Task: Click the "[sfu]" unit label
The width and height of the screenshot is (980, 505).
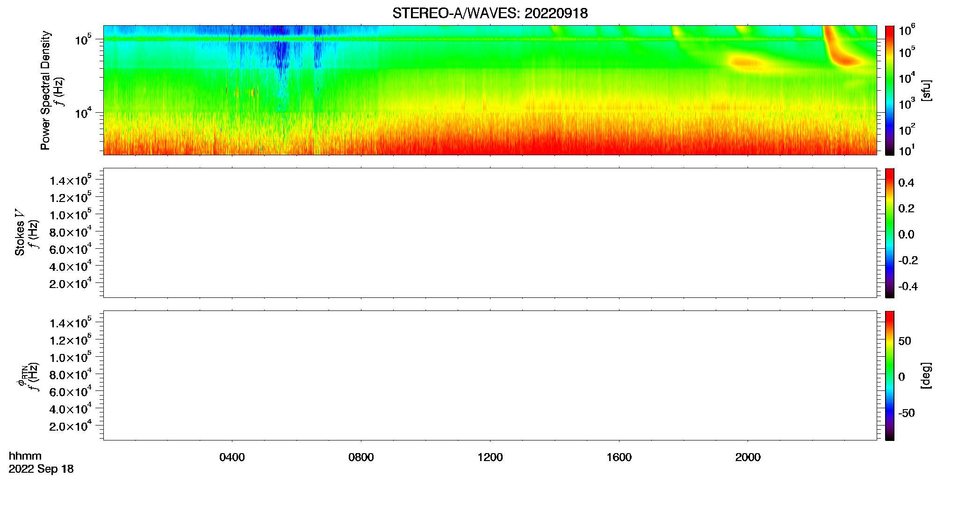Action: [926, 90]
